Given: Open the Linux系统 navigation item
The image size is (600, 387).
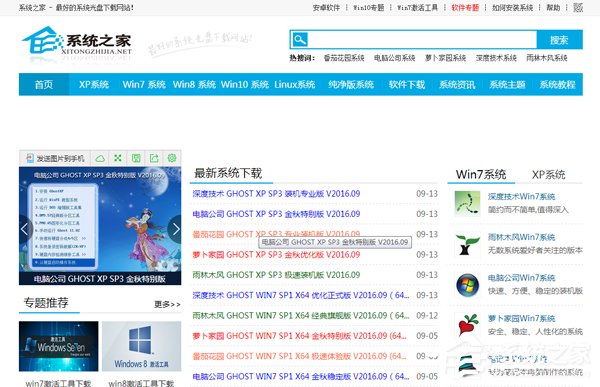Looking at the screenshot, I should tap(295, 84).
